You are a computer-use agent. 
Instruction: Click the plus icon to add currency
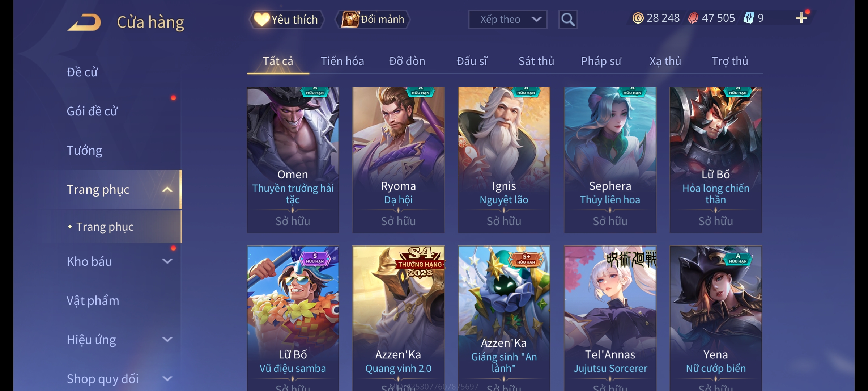pos(801,18)
